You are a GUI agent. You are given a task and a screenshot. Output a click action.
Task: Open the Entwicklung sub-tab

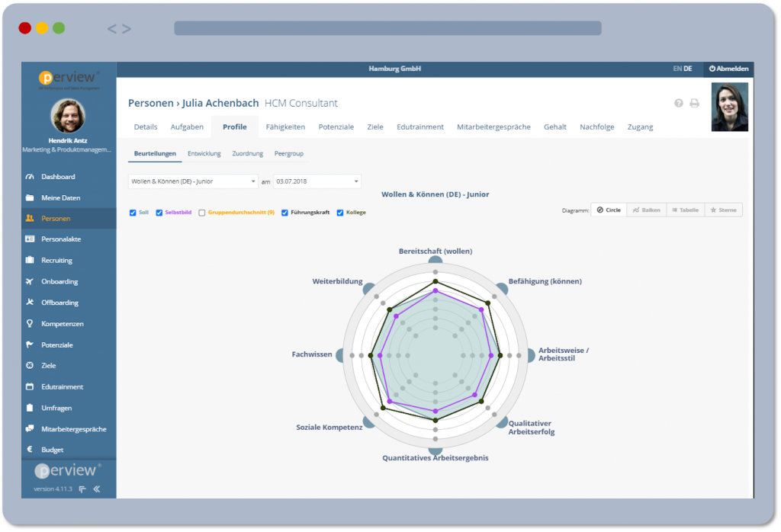pos(204,154)
